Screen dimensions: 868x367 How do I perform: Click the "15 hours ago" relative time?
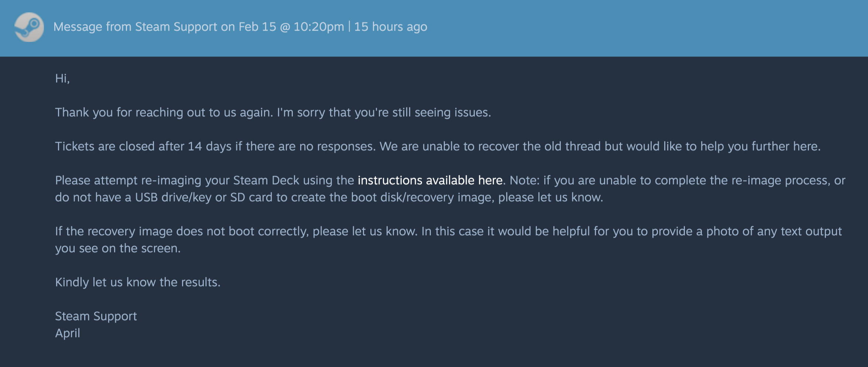tap(391, 27)
